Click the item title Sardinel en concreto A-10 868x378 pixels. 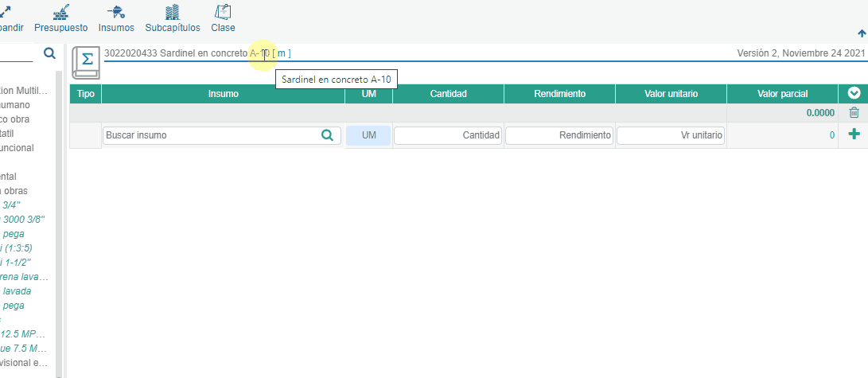point(215,53)
